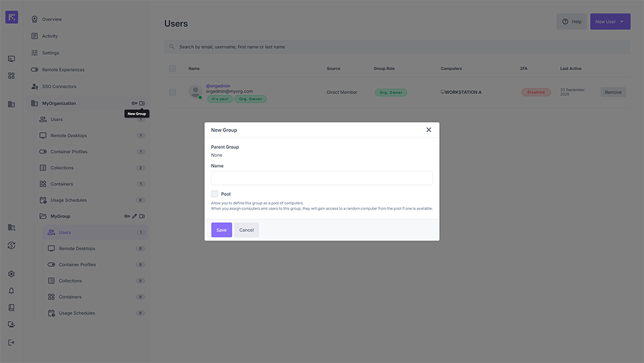Click the Save button in the dialog
This screenshot has height=363, width=644.
222,230
